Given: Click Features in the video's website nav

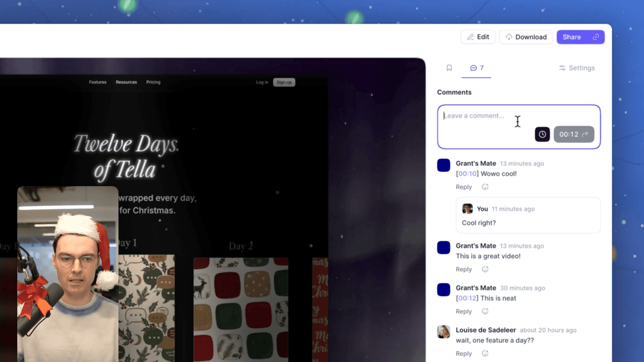Looking at the screenshot, I should 98,82.
